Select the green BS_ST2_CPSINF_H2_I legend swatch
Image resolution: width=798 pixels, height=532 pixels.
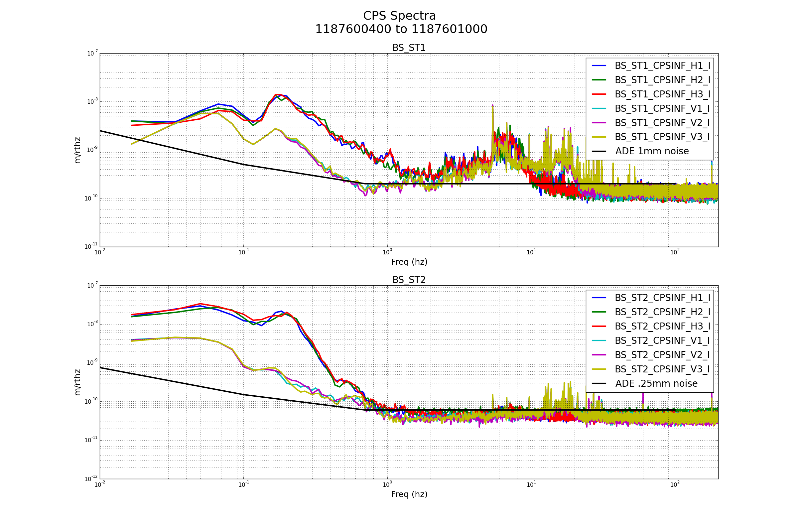point(599,312)
